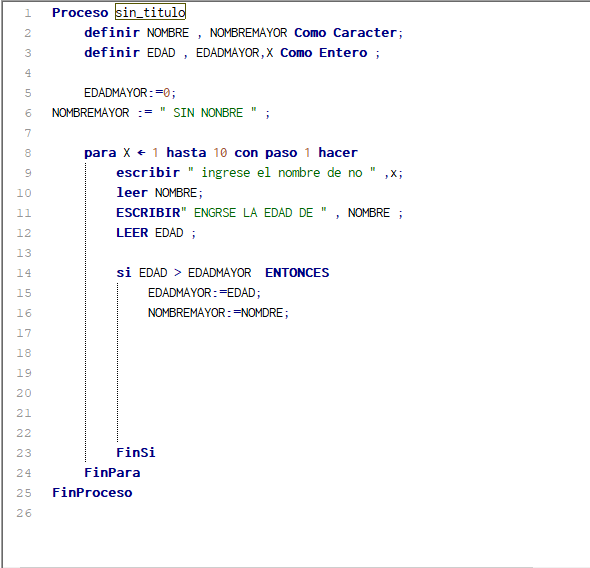Click the hacer keyword ending line 8

pyautogui.click(x=338, y=152)
